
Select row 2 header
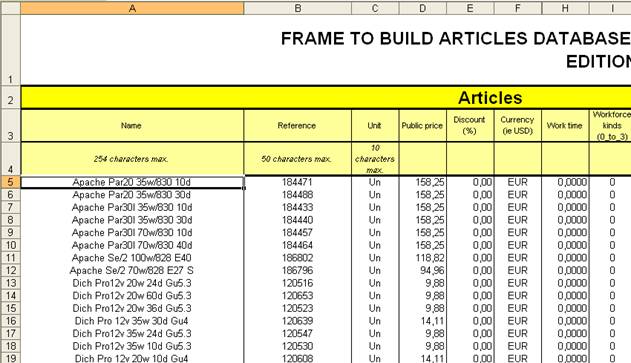pyautogui.click(x=10, y=97)
